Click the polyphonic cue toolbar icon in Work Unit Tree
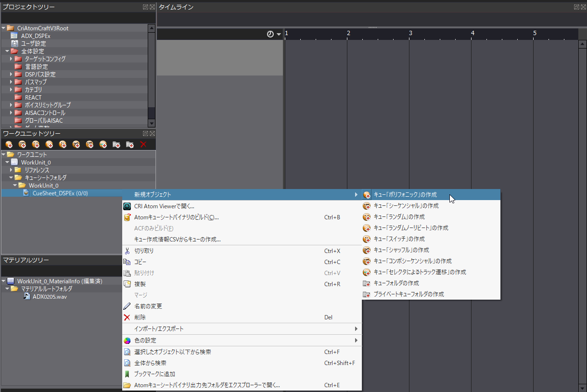 9,144
